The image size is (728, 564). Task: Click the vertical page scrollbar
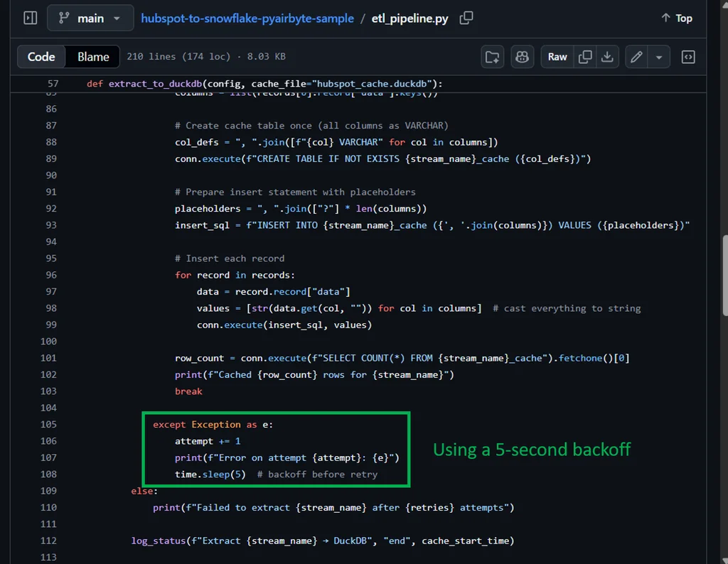[x=724, y=276]
